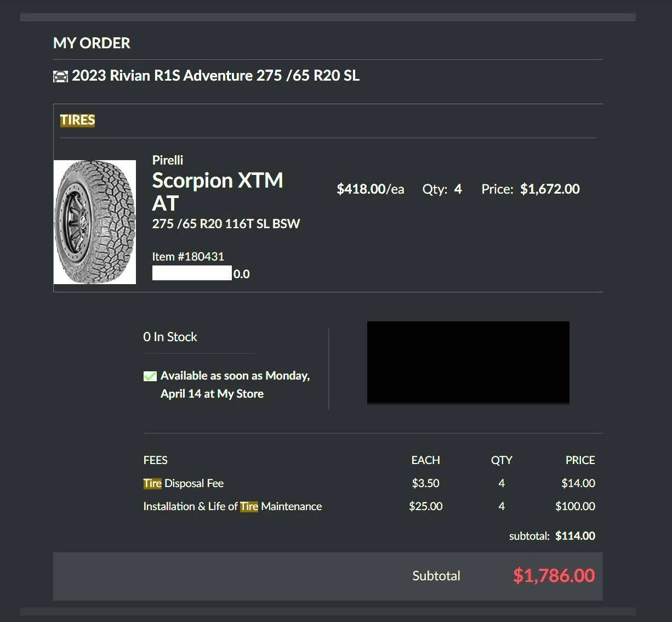Image resolution: width=672 pixels, height=622 pixels.
Task: Click the Tire Disposal Fee line
Action: pos(183,483)
